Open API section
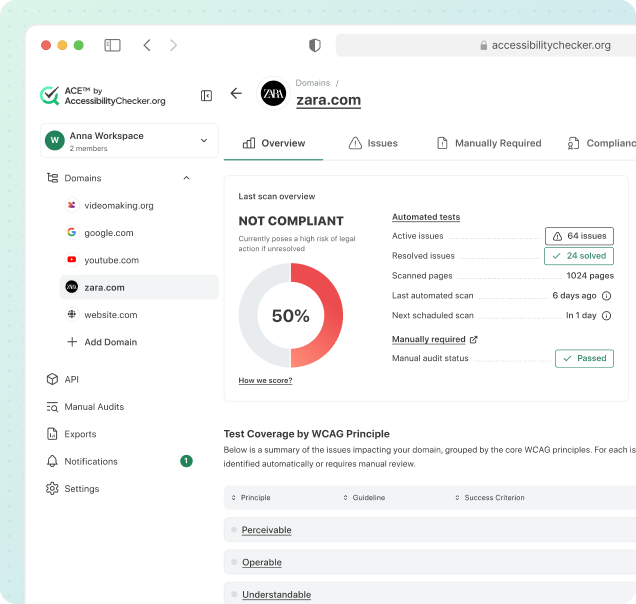 click(63, 379)
